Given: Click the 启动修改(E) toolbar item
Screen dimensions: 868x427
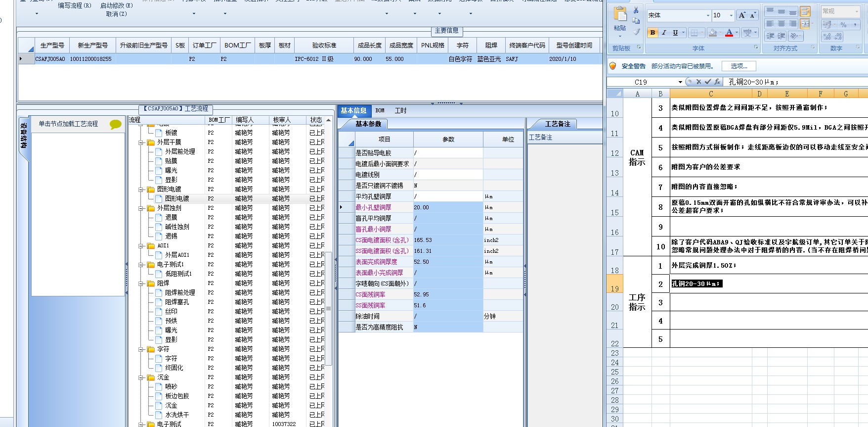Looking at the screenshot, I should [117, 5].
